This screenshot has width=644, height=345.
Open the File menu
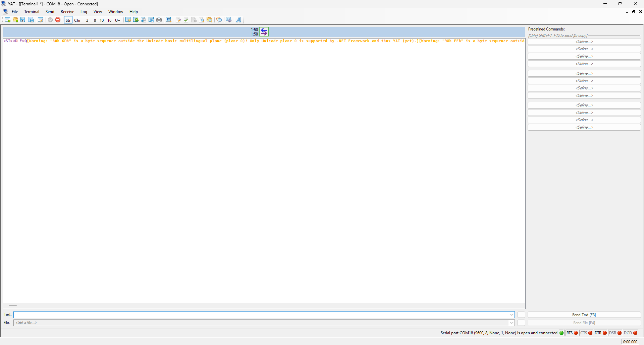tap(15, 12)
